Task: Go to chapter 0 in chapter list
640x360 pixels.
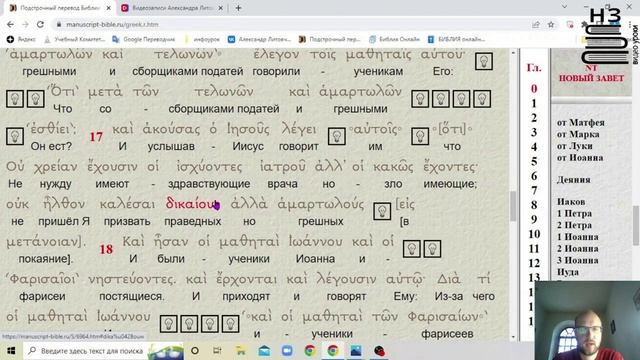Action: point(534,89)
